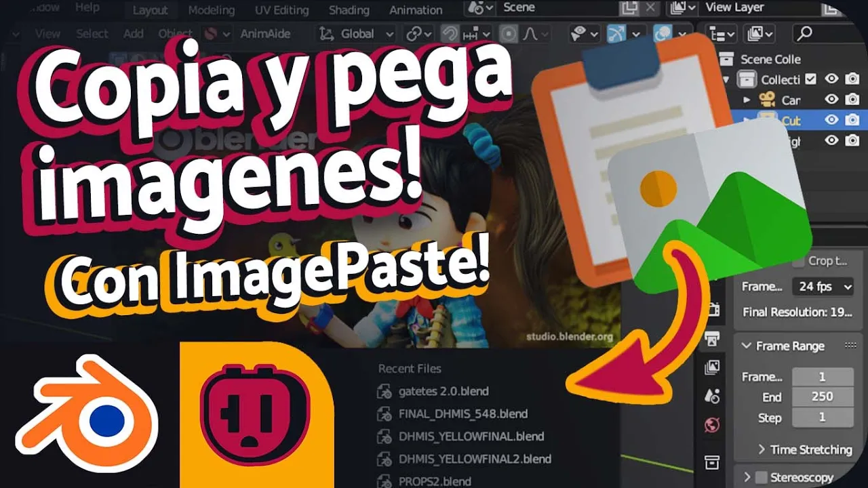Hide the Cube row eye icon

[x=832, y=120]
